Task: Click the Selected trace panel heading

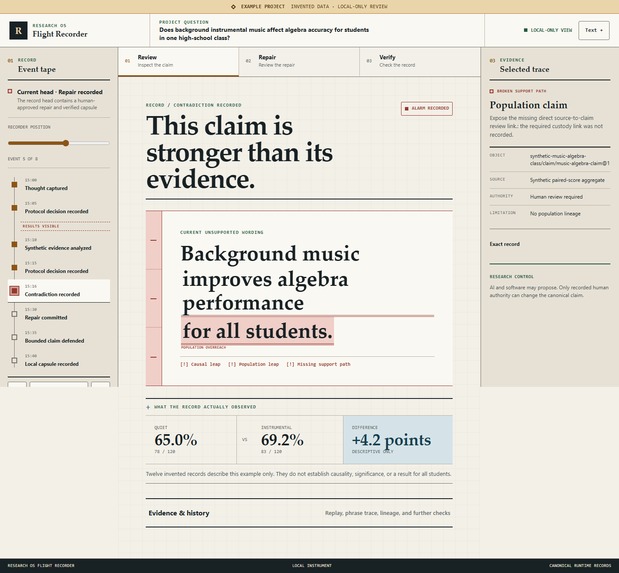Action: coord(524,70)
